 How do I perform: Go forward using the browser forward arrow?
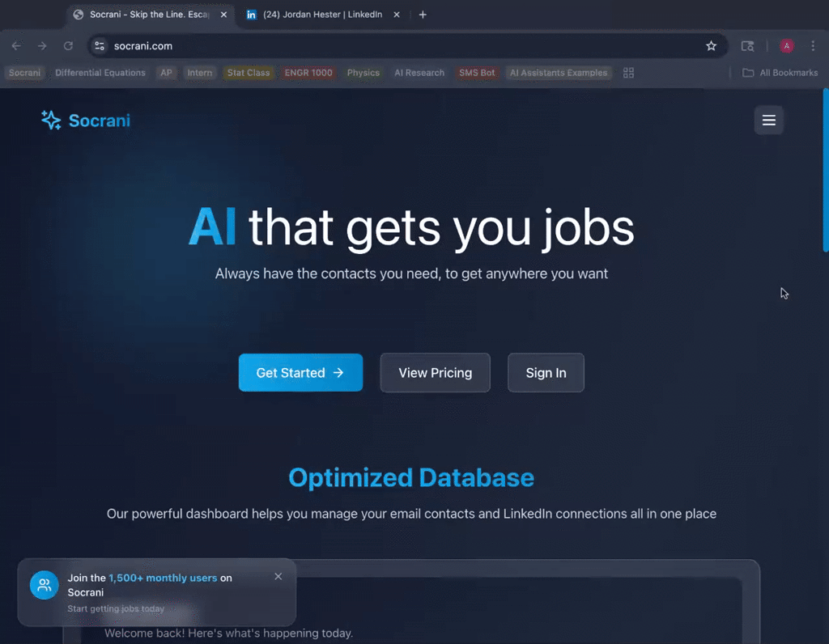[42, 46]
